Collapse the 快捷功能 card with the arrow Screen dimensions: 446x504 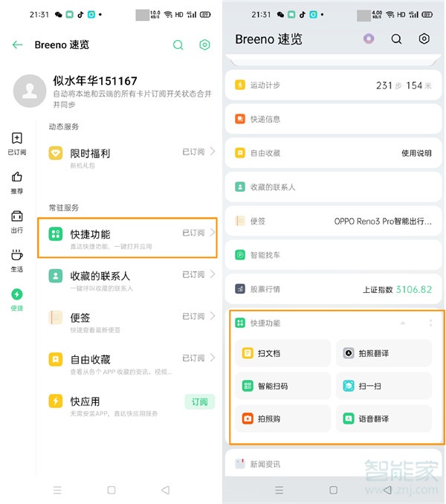[403, 323]
